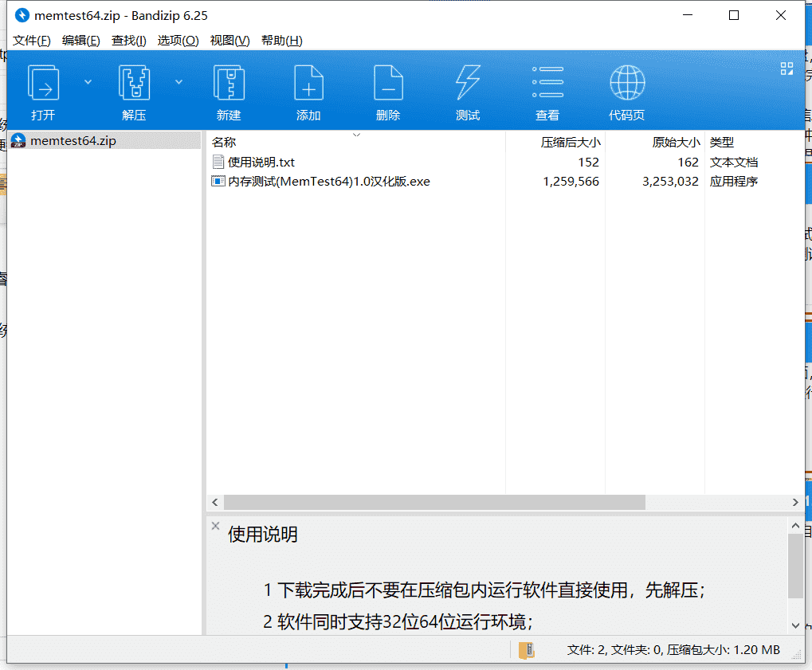This screenshot has width=812, height=670.
Task: Open the 选项(O) menu
Action: 178,41
